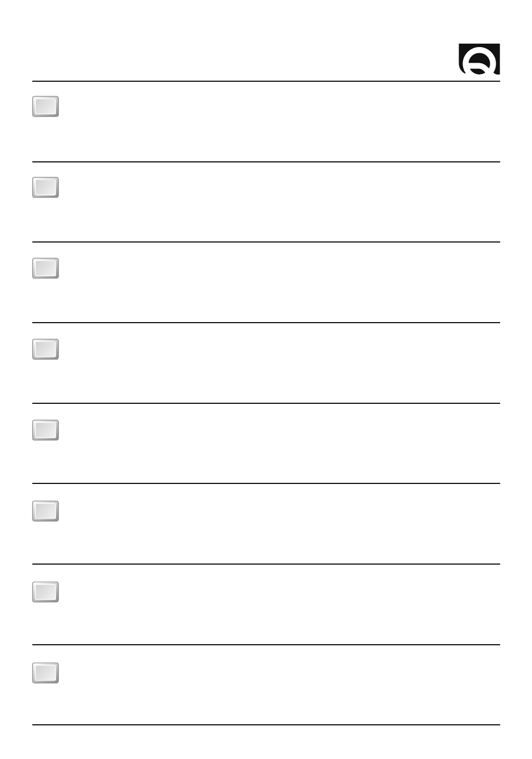Click the empty area of the first row
The height and width of the screenshot is (759, 532).
[x=280, y=122]
